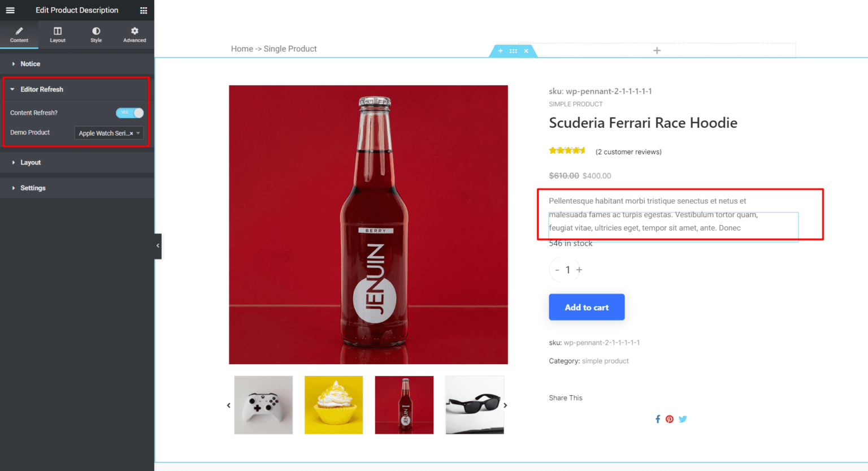
Task: Share product on Facebook
Action: [x=658, y=419]
